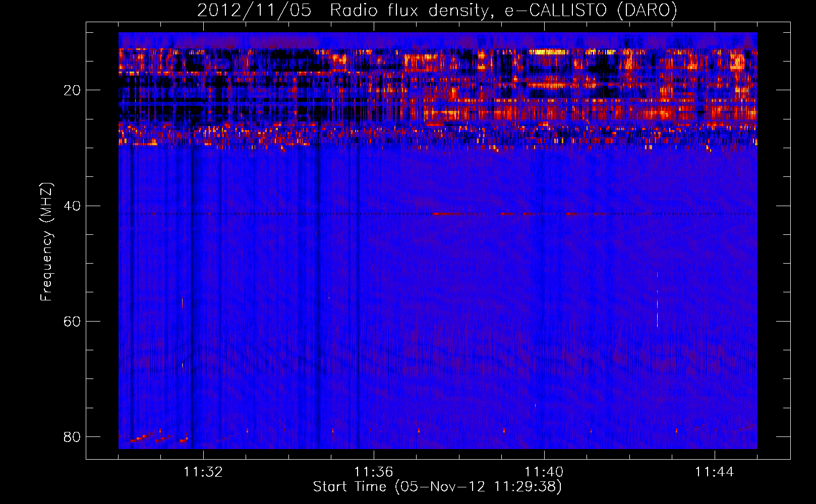
Task: Click the 11:36 time tick label
Action: (x=374, y=472)
